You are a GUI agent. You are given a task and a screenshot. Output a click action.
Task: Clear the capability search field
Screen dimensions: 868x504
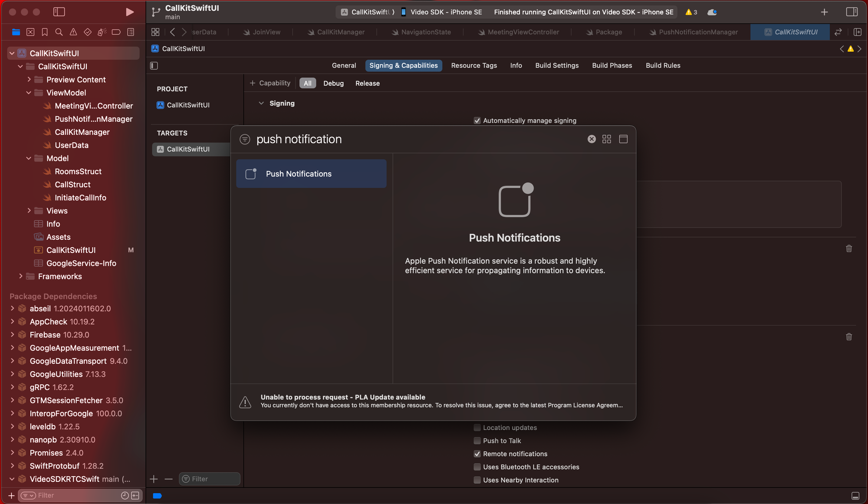(x=592, y=139)
